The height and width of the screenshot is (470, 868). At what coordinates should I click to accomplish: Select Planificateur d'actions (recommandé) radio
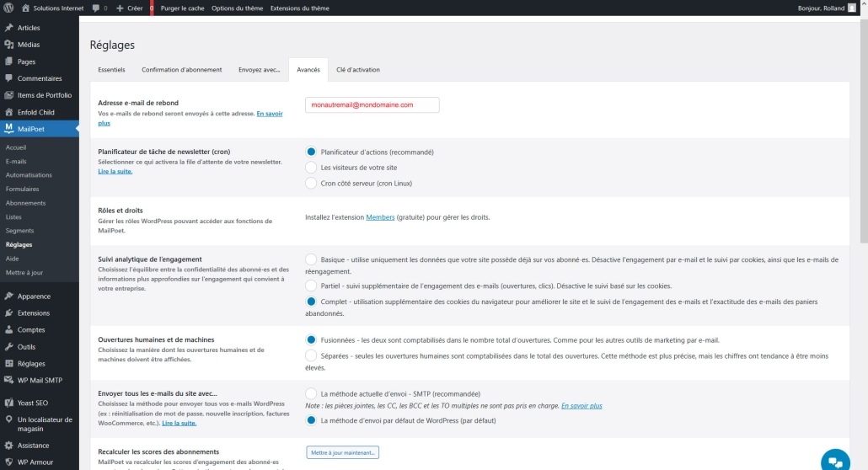311,152
